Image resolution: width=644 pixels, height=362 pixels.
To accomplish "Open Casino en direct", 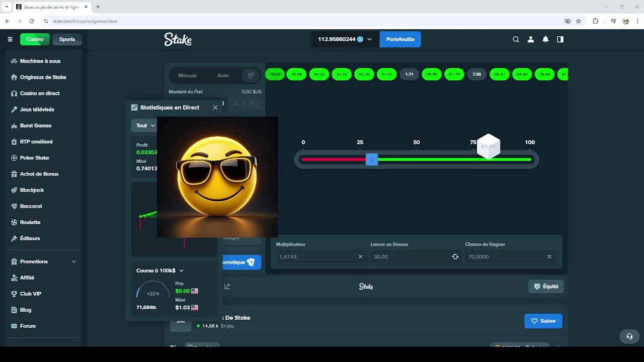I will [x=40, y=93].
